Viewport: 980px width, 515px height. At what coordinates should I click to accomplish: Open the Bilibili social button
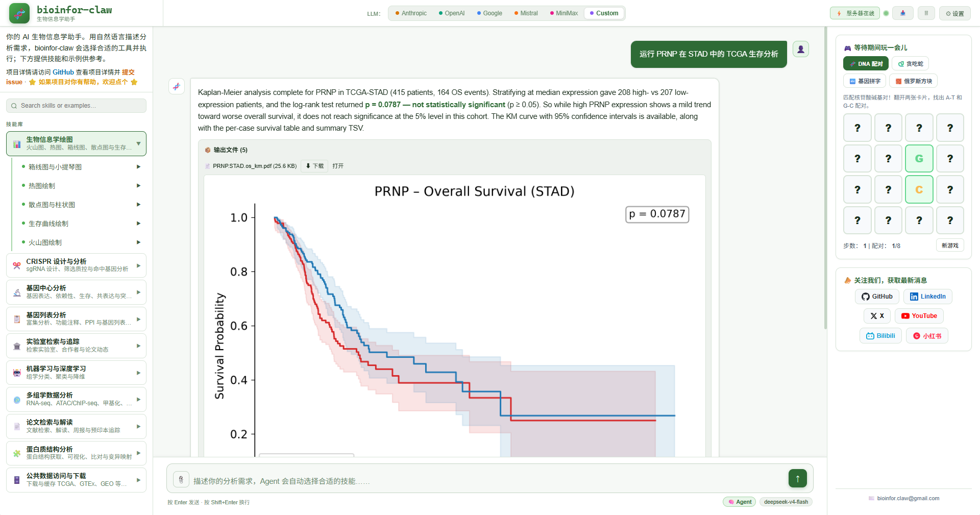click(x=881, y=336)
